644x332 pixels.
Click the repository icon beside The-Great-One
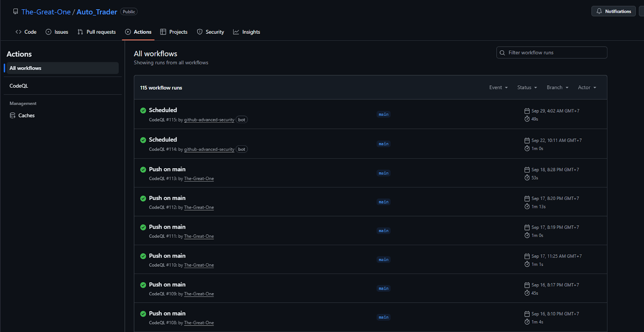[15, 12]
